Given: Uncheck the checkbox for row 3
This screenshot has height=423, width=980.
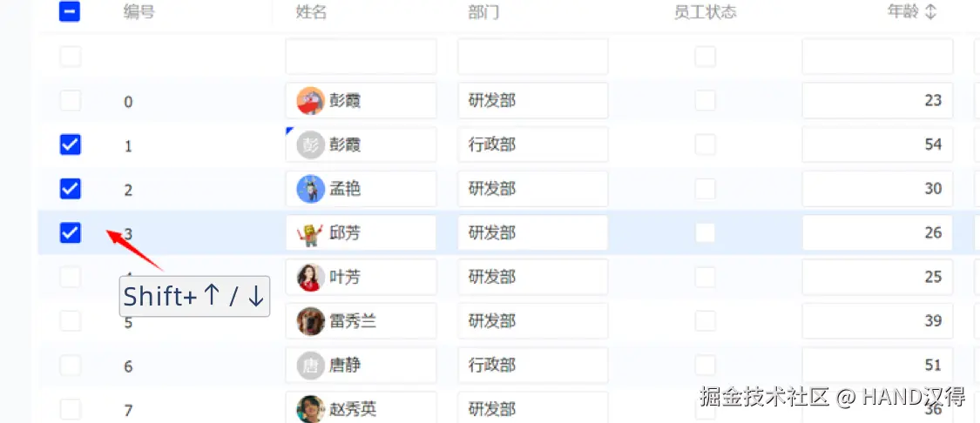Looking at the screenshot, I should click(x=71, y=232).
